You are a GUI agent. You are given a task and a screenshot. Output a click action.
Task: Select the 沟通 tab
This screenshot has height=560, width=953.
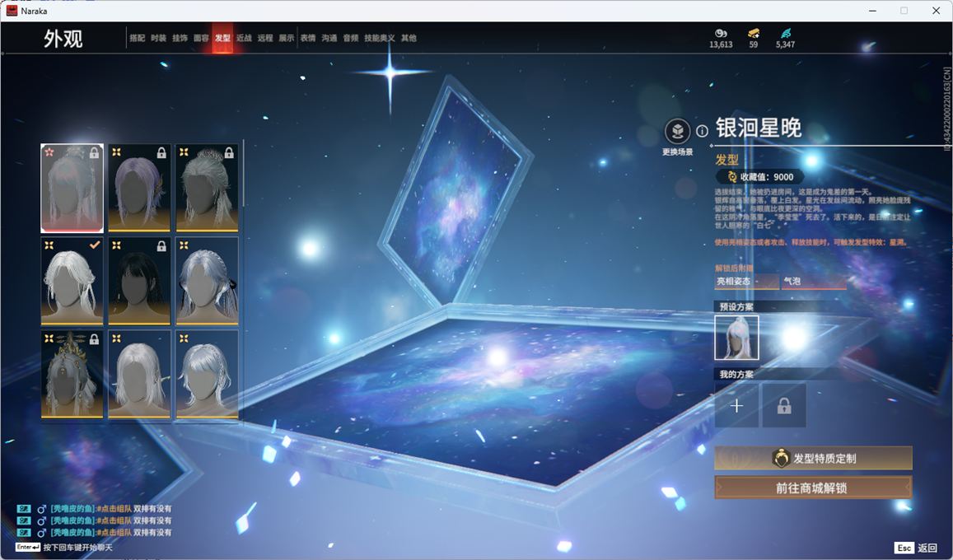point(329,38)
